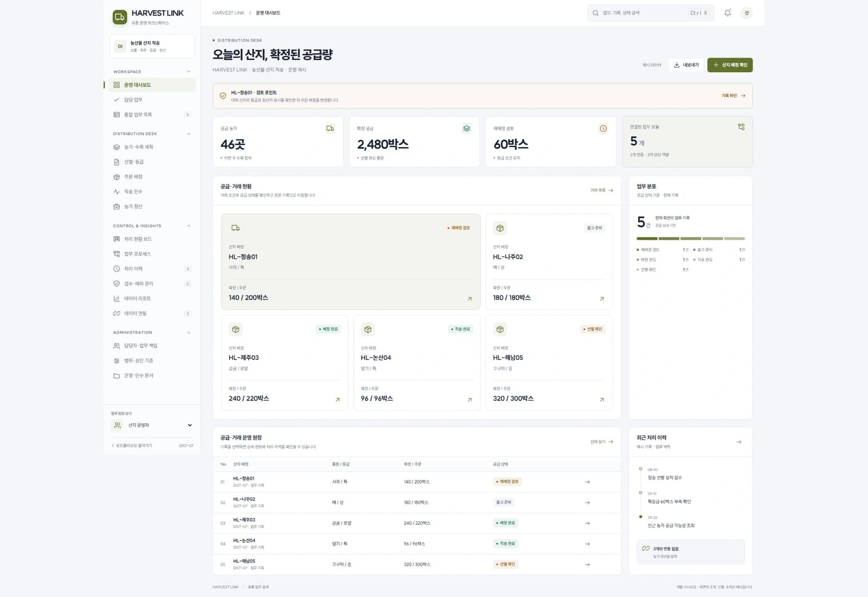868x597 pixels.
Task: Click the HARVEST LINK truck logo
Action: (120, 17)
